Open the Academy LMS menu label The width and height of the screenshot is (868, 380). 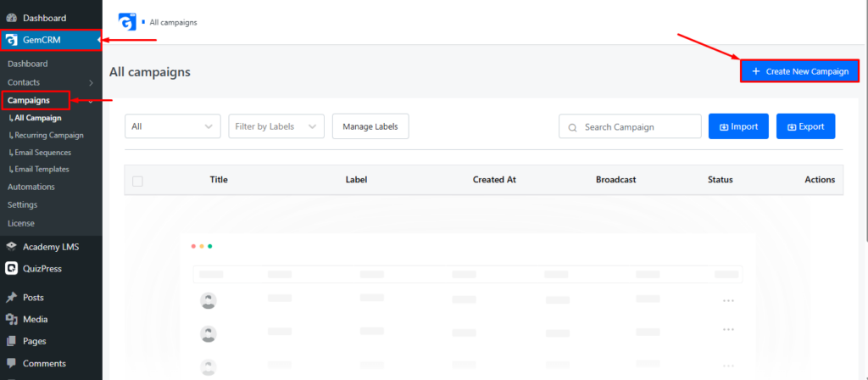tap(51, 247)
